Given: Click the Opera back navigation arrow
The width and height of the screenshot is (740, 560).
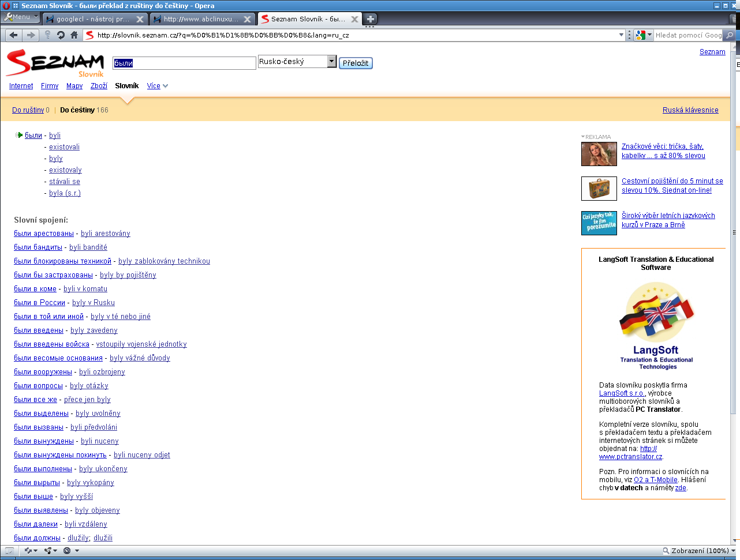Looking at the screenshot, I should (14, 35).
